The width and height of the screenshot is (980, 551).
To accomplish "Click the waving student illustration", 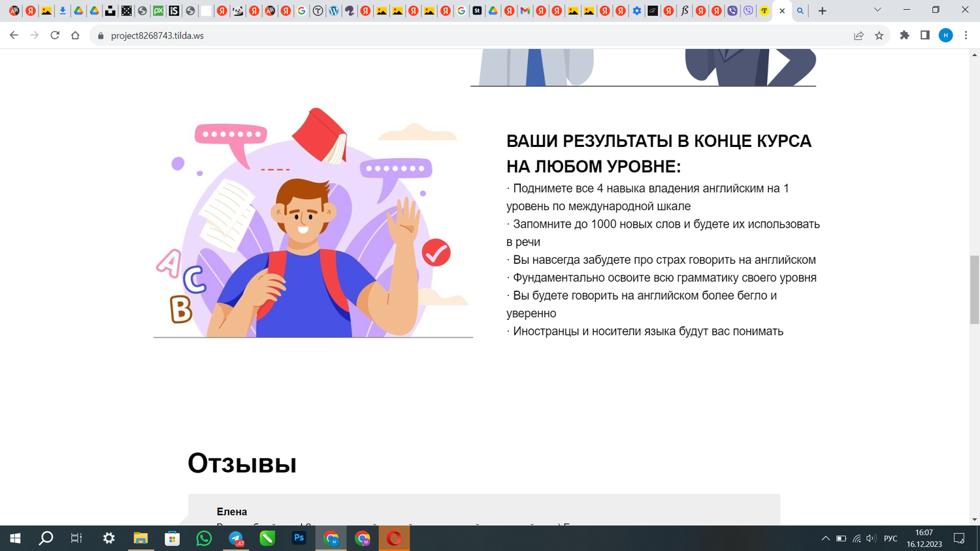I will coord(313,222).
